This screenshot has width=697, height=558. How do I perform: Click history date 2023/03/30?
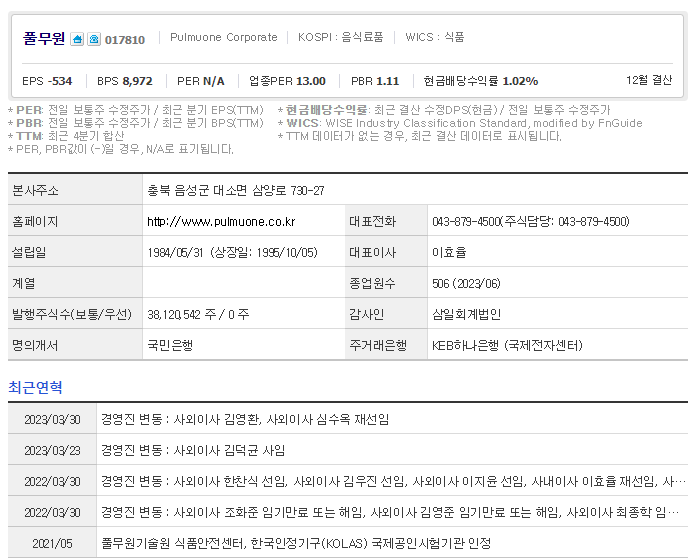(x=52, y=419)
